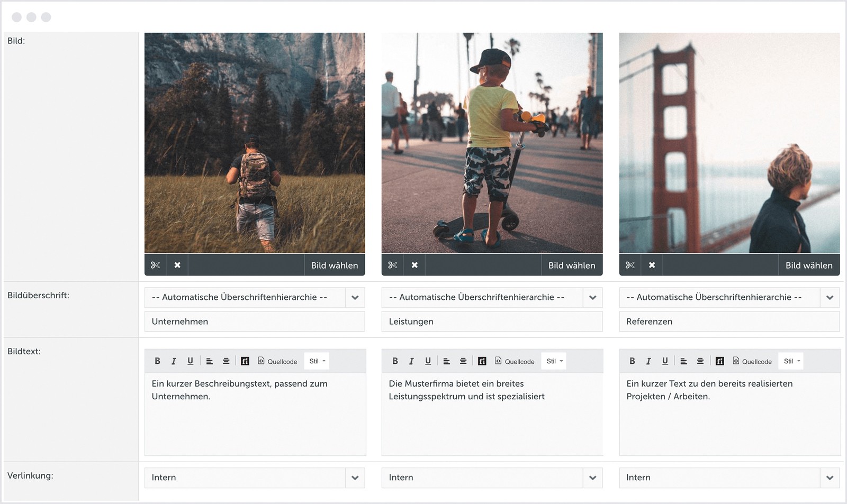
Task: Click the block icon in Referenzen editor toolbar
Action: 719,361
